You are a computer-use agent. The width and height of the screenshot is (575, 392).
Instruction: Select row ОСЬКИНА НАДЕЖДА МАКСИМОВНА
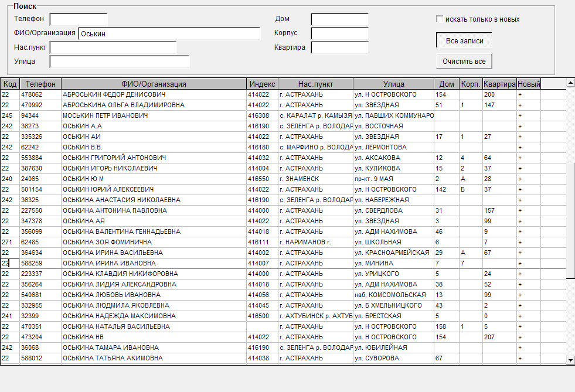point(283,316)
